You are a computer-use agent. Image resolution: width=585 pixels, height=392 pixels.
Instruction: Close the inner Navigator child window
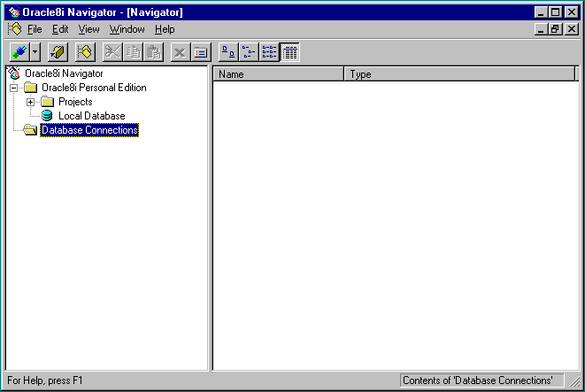point(572,29)
